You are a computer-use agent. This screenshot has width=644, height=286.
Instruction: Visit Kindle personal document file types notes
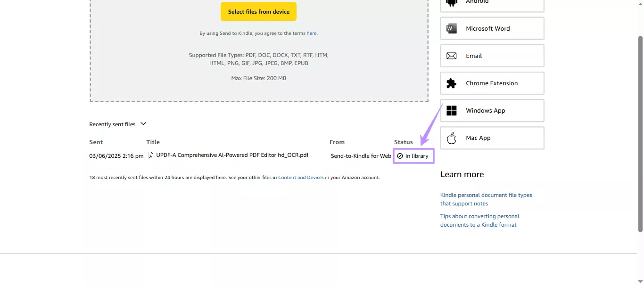click(486, 199)
